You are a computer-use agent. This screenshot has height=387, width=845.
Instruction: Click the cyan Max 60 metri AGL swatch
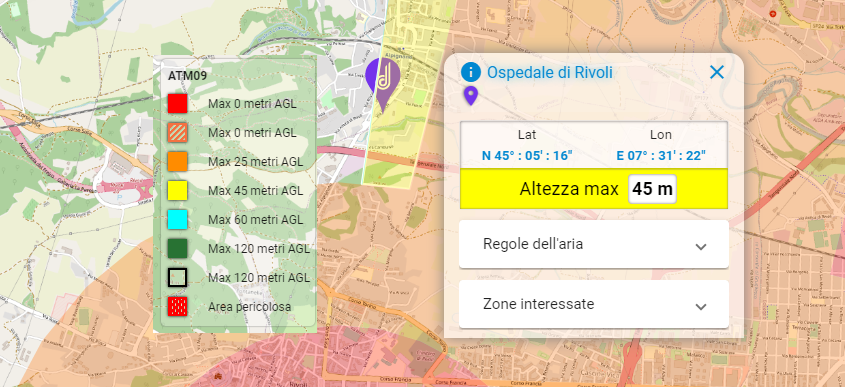point(177,220)
